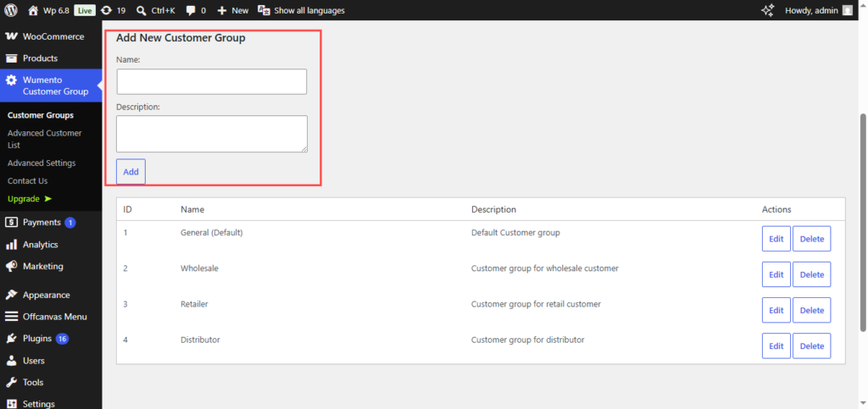The height and width of the screenshot is (409, 868).
Task: Click the Wumento gear icon
Action: coord(11,80)
